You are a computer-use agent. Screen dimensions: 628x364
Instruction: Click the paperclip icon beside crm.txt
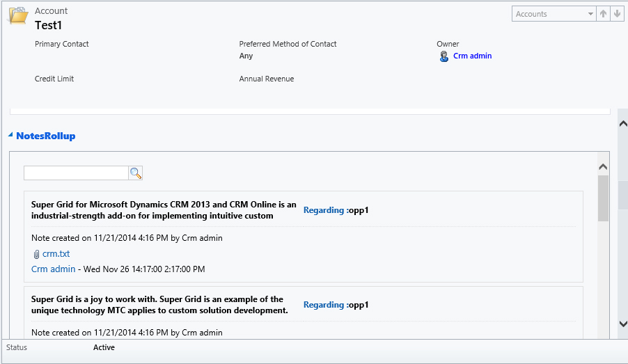tap(36, 254)
